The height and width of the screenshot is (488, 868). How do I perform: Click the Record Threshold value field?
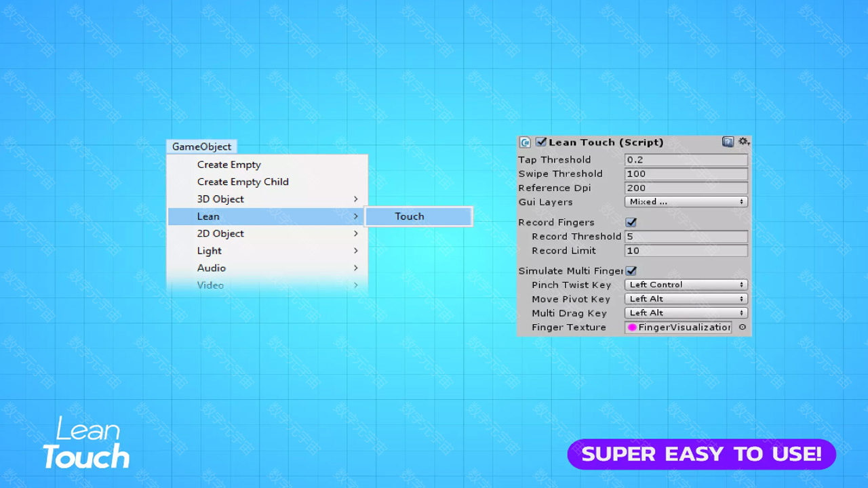(686, 237)
